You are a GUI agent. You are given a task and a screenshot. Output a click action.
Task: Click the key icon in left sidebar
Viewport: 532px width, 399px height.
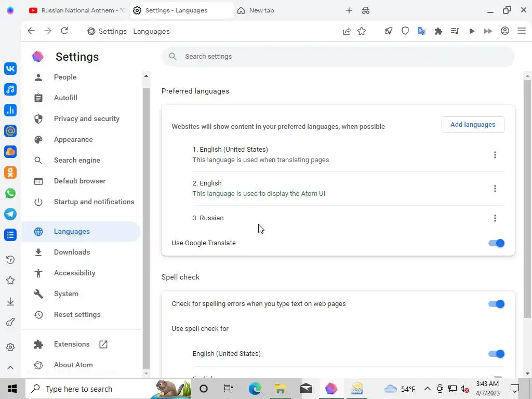pos(10,322)
